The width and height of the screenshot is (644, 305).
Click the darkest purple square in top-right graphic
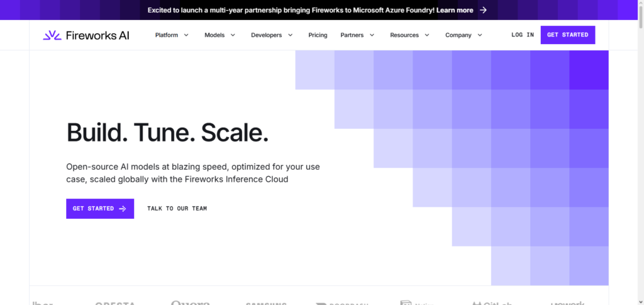(x=589, y=70)
